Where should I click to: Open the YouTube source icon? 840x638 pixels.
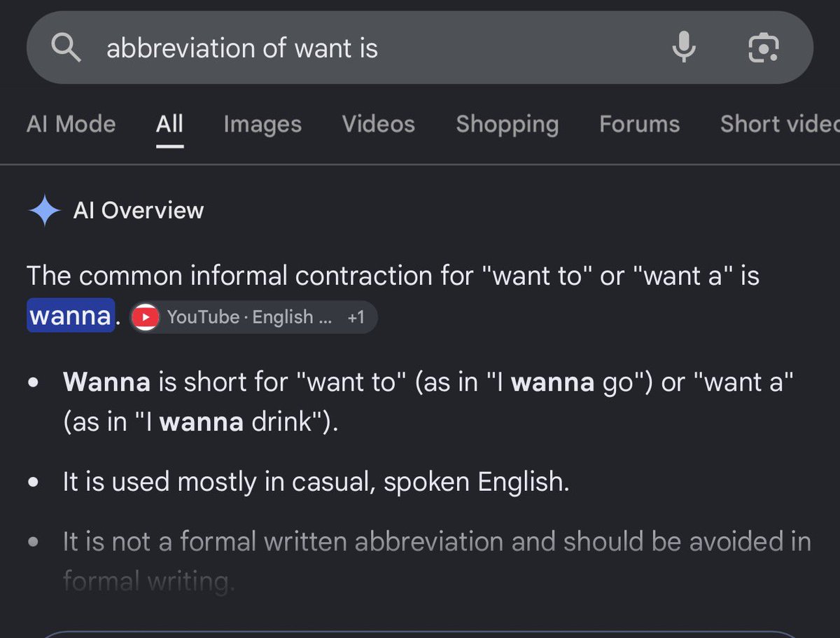tap(146, 317)
